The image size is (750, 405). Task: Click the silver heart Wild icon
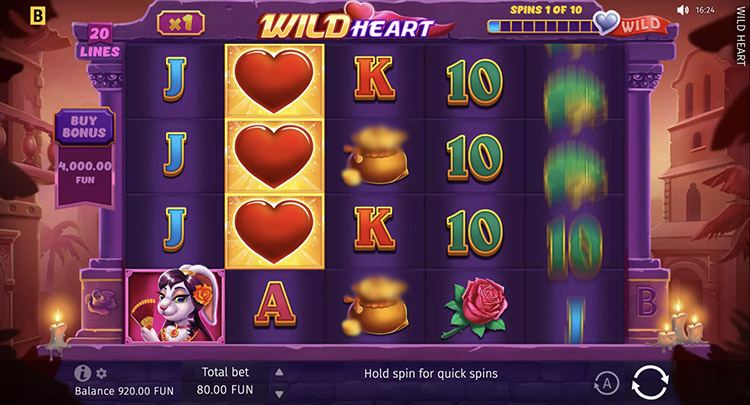[606, 22]
